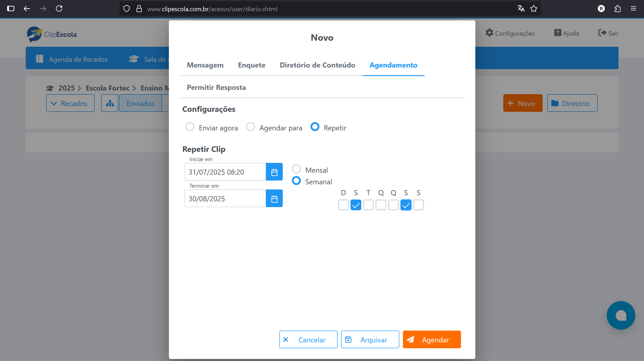Click the Ajuda help icon
The image size is (644, 361).
click(x=558, y=33)
